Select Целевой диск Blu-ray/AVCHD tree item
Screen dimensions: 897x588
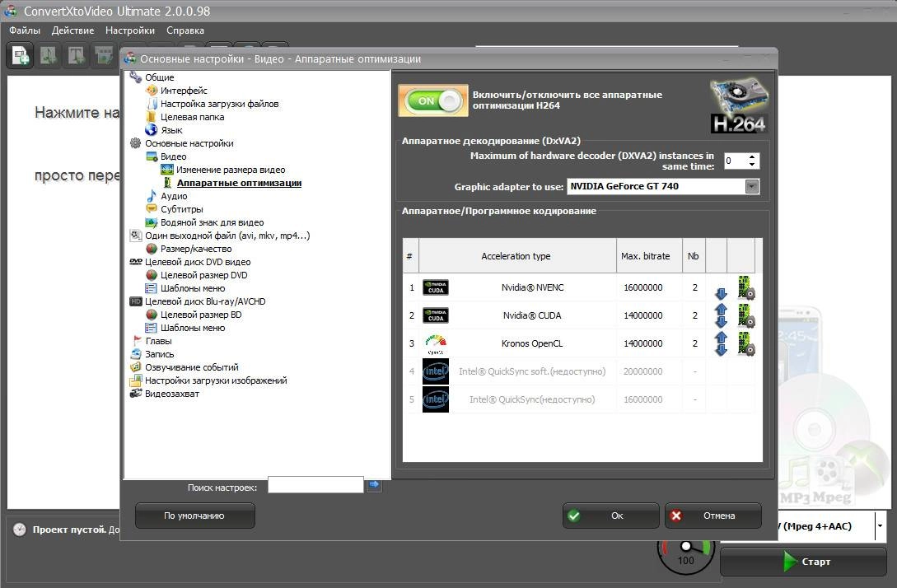point(205,301)
